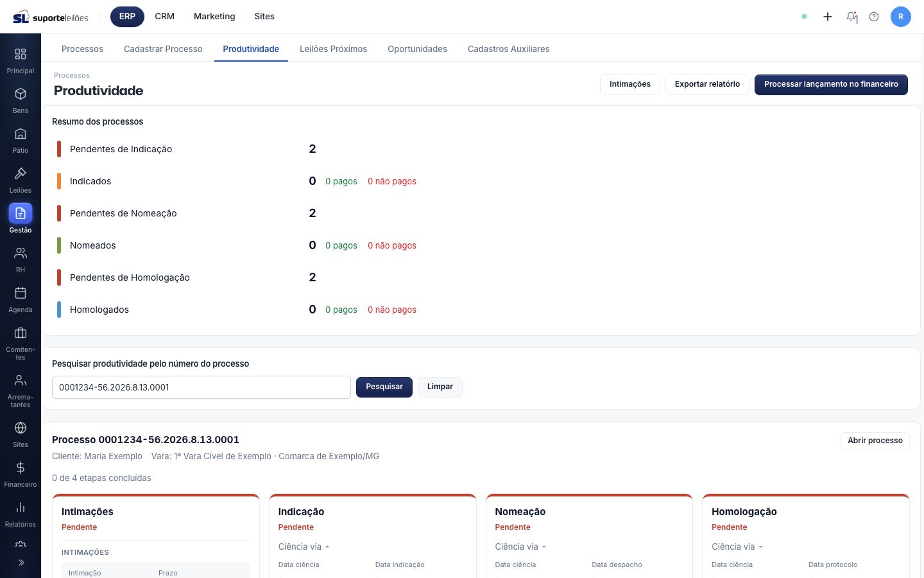Open Leilões gavel icon in sidebar
The image size is (924, 578).
(21, 173)
